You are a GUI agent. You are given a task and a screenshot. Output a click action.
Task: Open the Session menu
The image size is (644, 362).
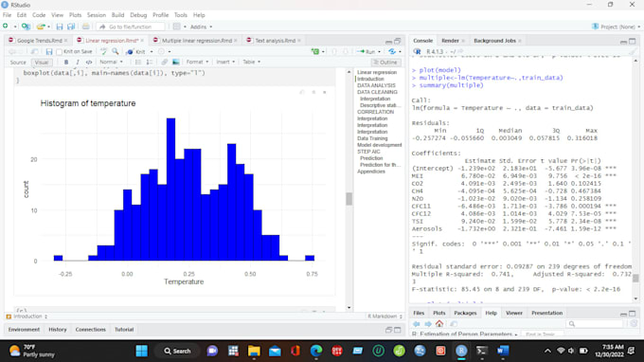[96, 15]
